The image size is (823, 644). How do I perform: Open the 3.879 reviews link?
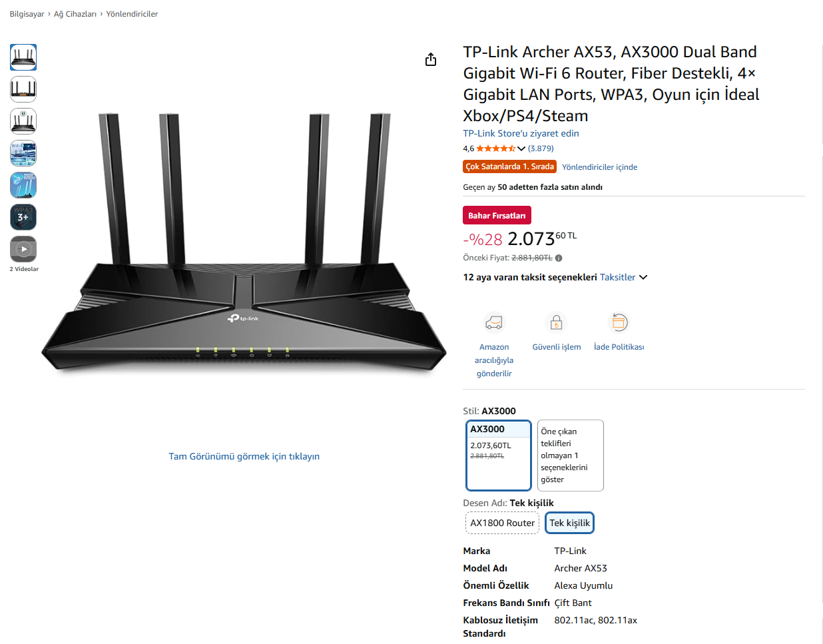coord(541,149)
